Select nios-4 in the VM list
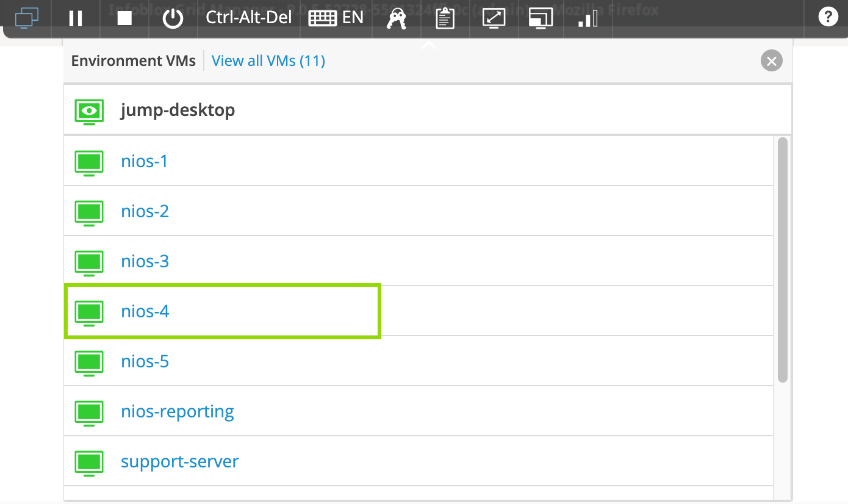 click(145, 312)
